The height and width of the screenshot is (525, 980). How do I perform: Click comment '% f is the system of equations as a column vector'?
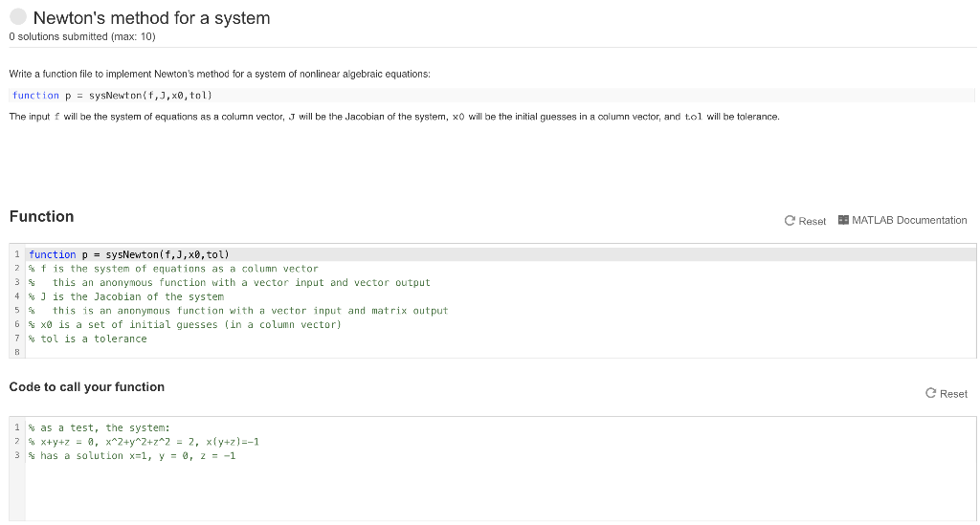[x=173, y=269]
